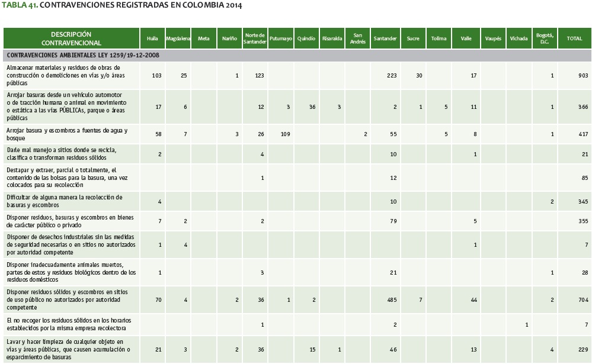Select the 'Descripción Contravencional' column header

[71, 38]
